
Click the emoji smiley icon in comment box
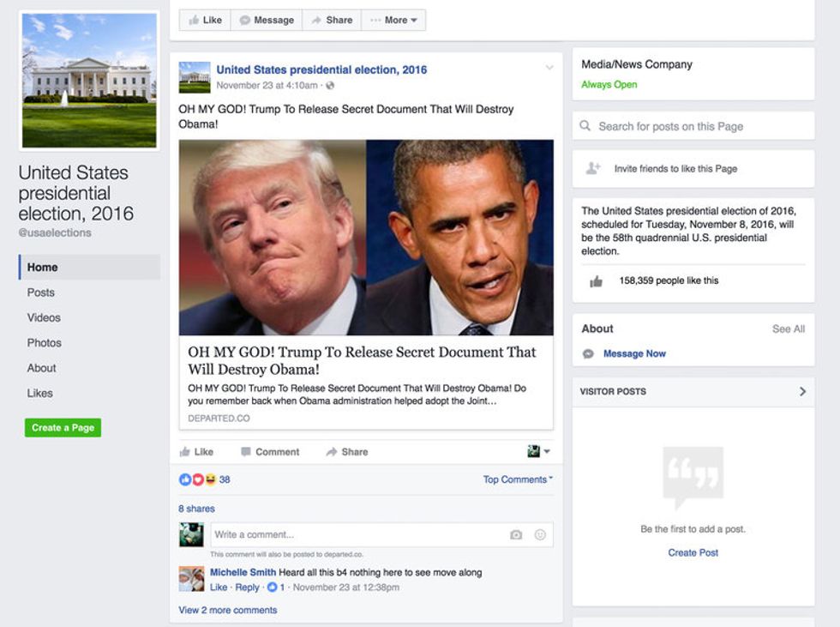pyautogui.click(x=540, y=534)
